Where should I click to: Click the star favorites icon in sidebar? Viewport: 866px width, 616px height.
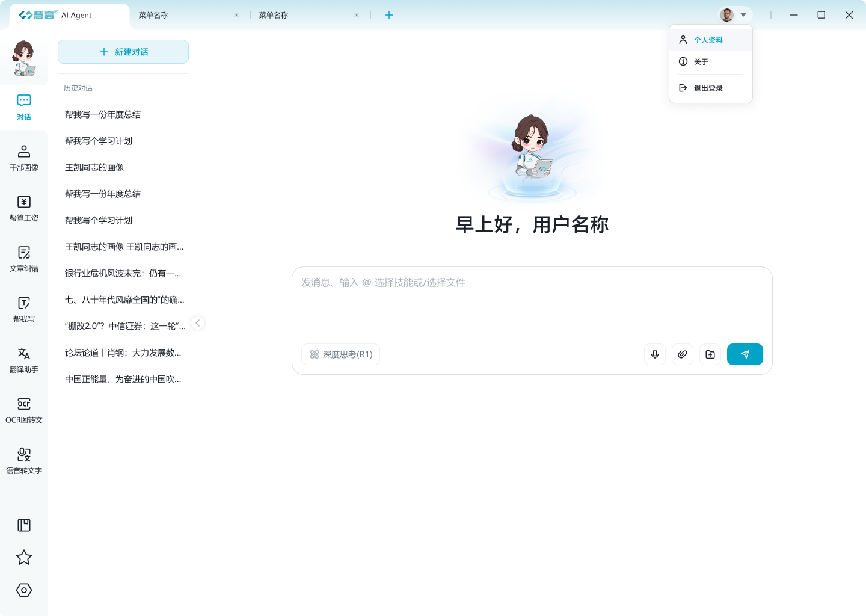[23, 557]
